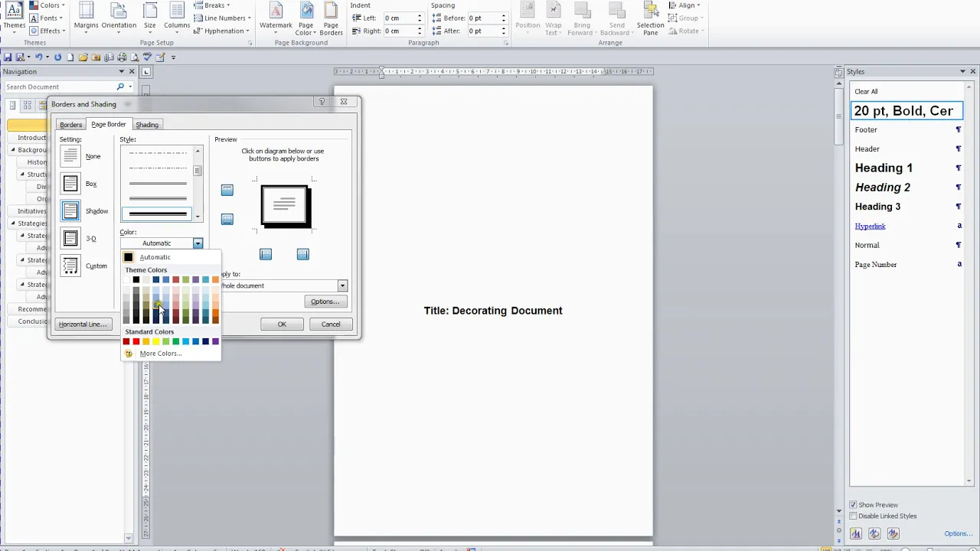Open the border Color dropdown arrow

(x=198, y=243)
